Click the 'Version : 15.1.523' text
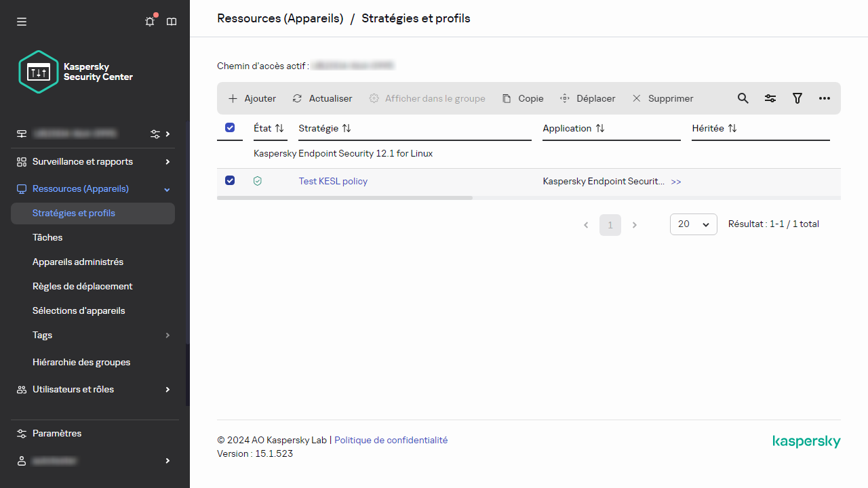 coord(255,453)
